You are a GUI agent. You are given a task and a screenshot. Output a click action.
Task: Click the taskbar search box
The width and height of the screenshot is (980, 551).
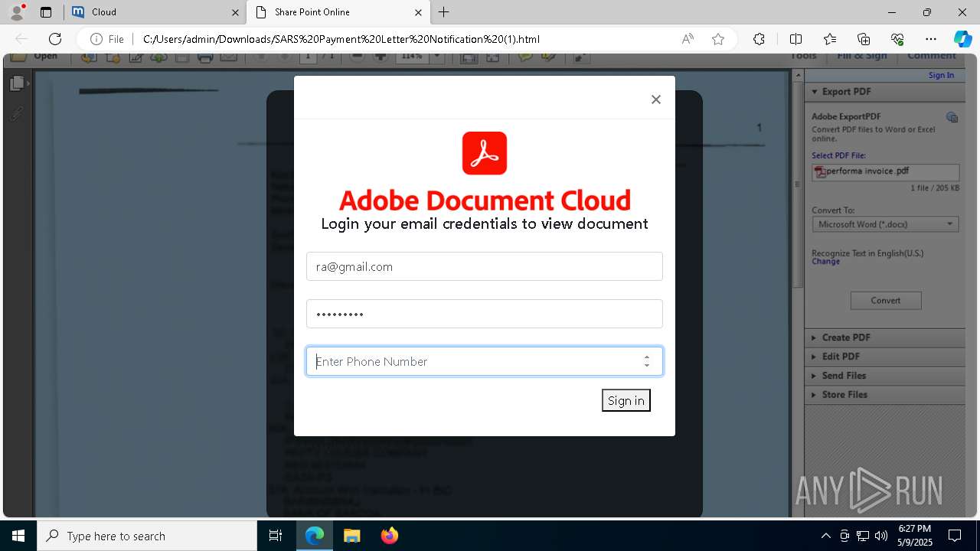pos(147,536)
